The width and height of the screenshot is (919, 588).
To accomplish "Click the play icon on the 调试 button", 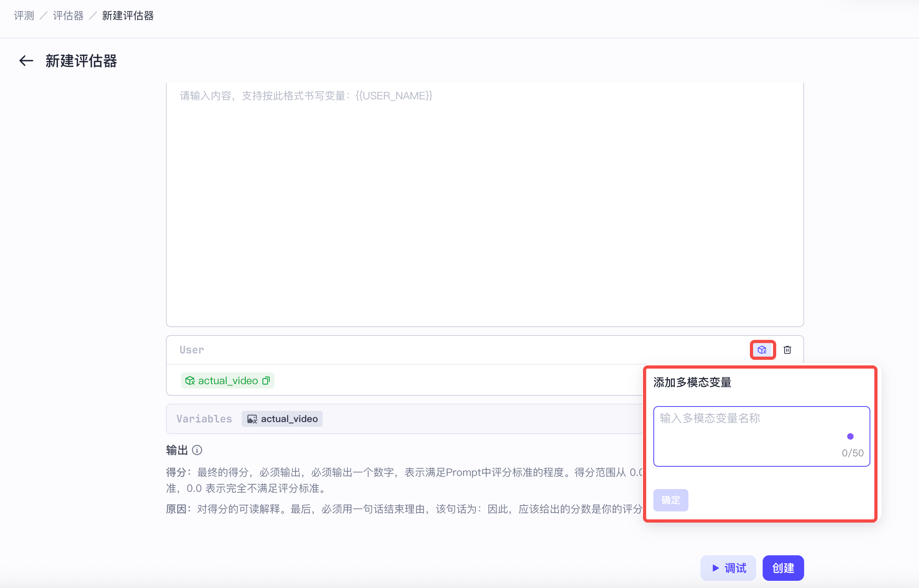I will click(x=716, y=568).
